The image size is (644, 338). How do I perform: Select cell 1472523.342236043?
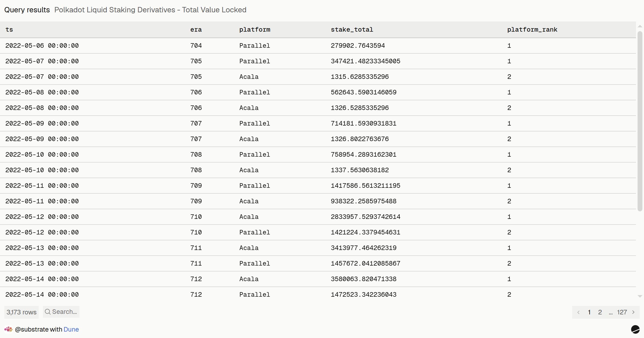point(364,295)
